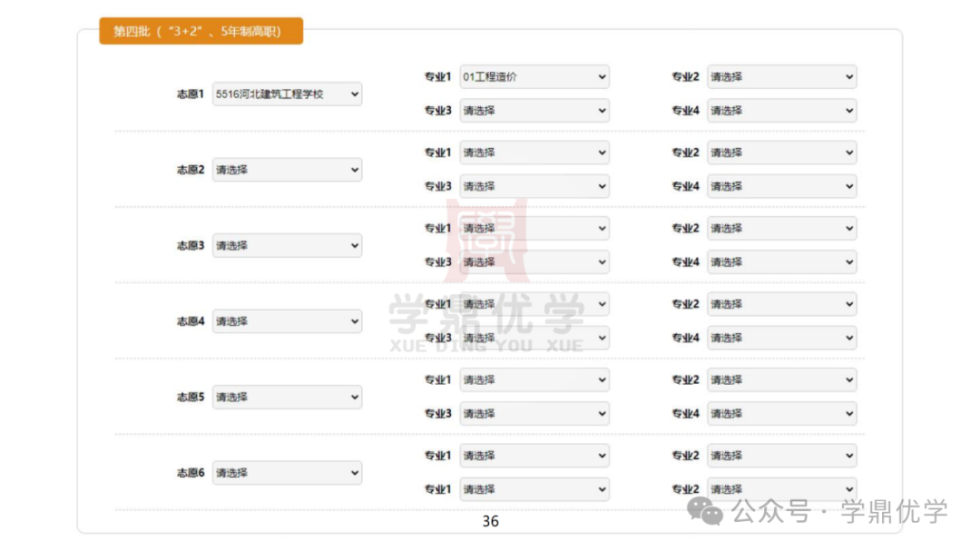This screenshot has height=551, width=980.
Task: Click the 志愿2 label text
Action: click(190, 170)
